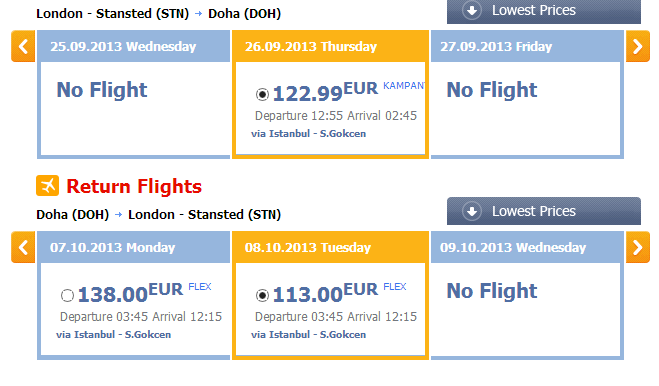
Task: Go to next outbound dates with right arrow
Action: 638,46
